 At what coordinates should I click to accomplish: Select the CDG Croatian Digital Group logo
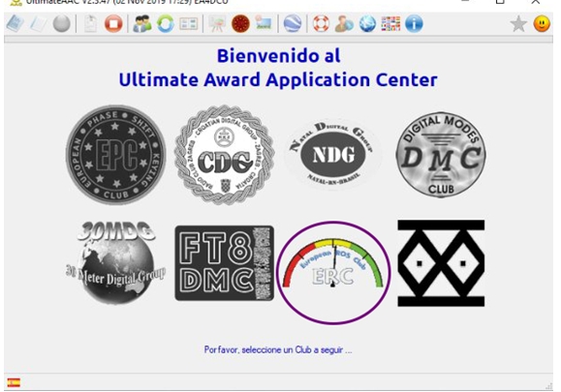(225, 155)
